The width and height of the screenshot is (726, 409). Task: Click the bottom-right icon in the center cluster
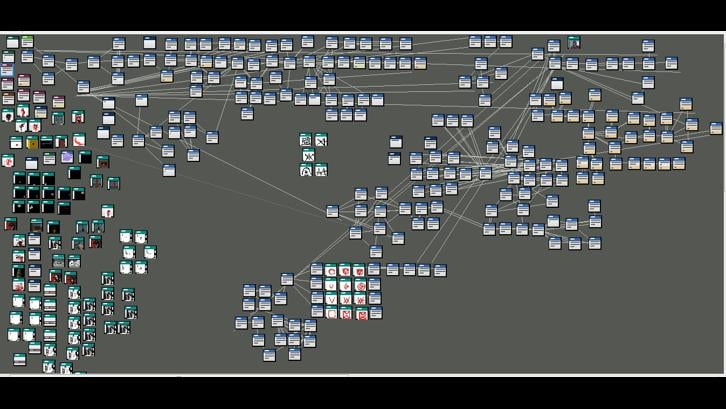pyautogui.click(x=321, y=171)
